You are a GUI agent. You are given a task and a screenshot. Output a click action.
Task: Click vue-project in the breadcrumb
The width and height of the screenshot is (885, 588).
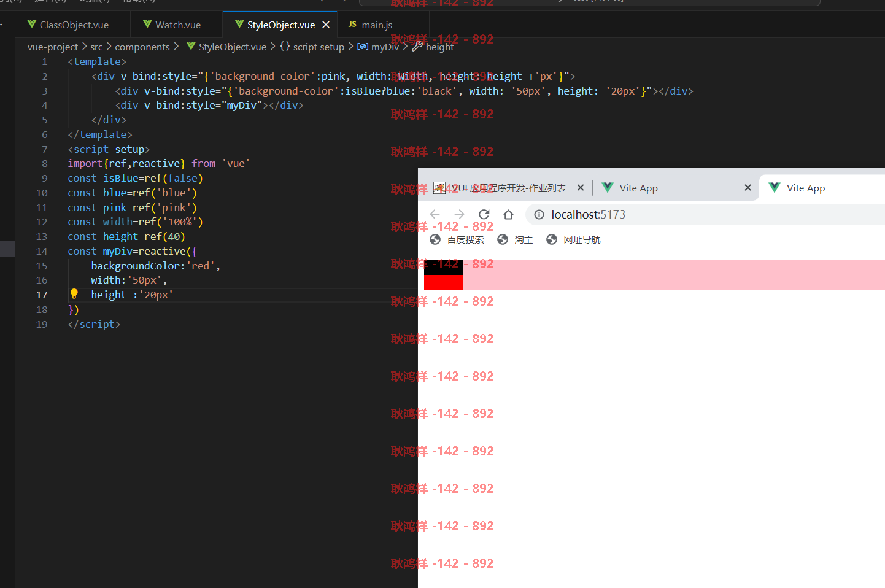click(53, 47)
